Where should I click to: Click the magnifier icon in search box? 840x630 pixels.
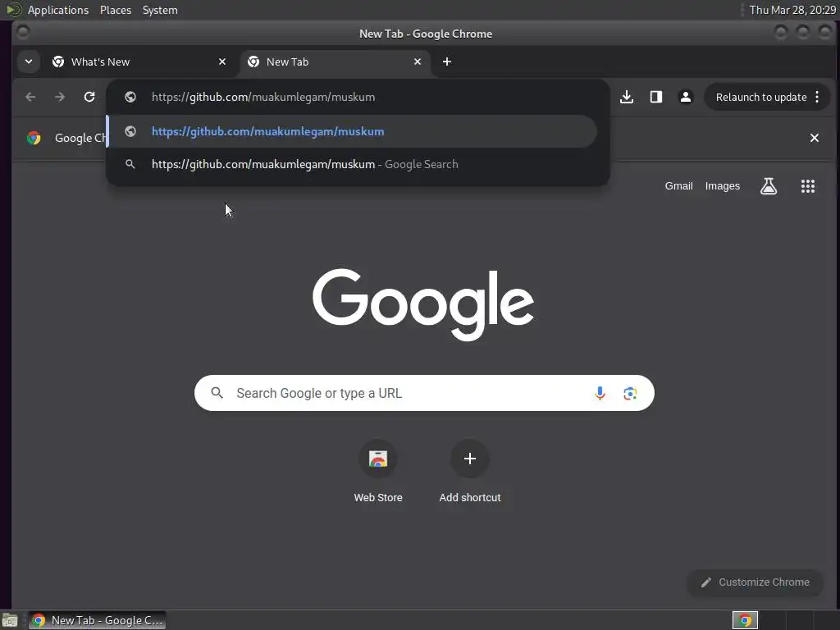coord(217,393)
